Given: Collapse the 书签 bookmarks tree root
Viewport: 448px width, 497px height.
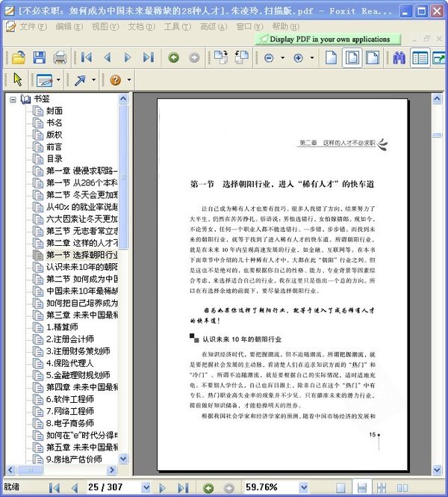Looking at the screenshot, I should [13, 100].
